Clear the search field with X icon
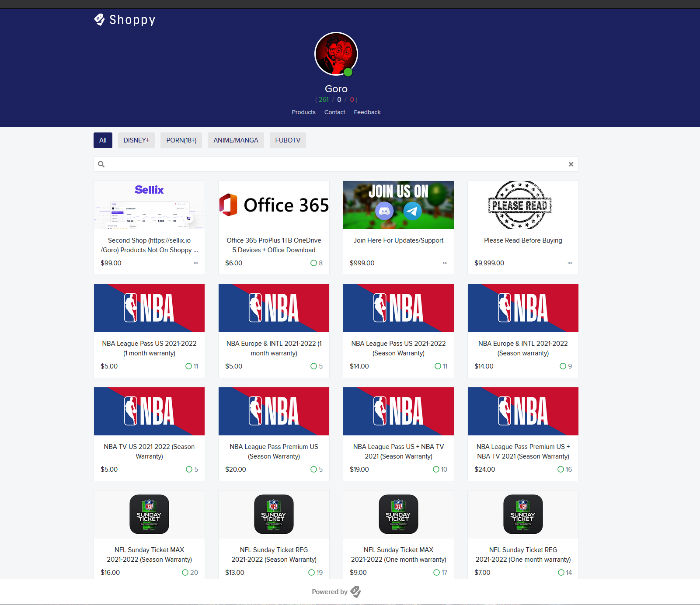The width and height of the screenshot is (700, 605). [571, 164]
